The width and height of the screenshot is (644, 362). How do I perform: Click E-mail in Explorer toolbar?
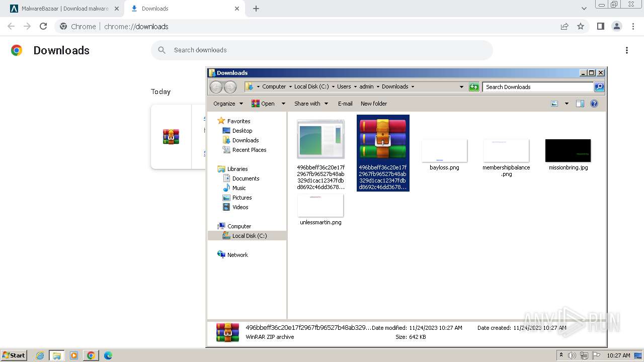pos(345,104)
